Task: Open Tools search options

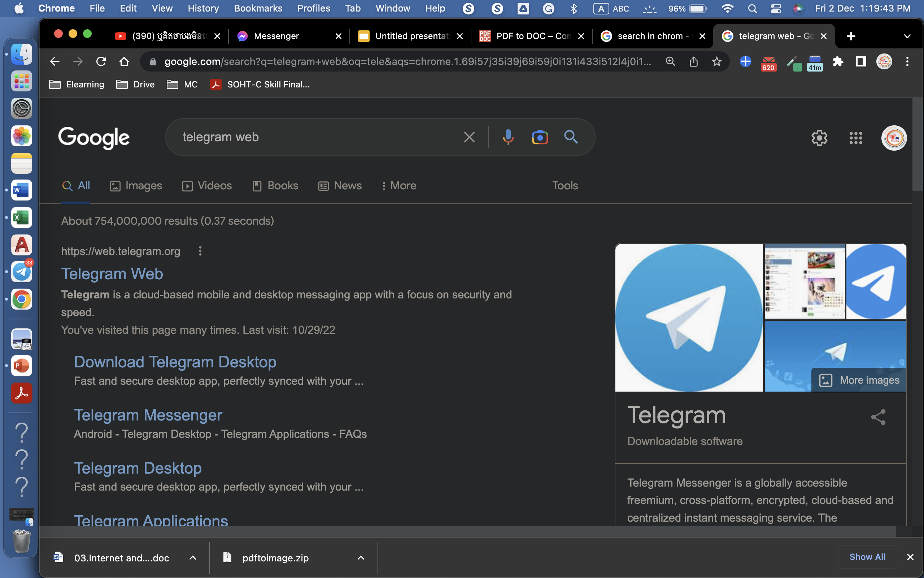Action: pyautogui.click(x=565, y=186)
